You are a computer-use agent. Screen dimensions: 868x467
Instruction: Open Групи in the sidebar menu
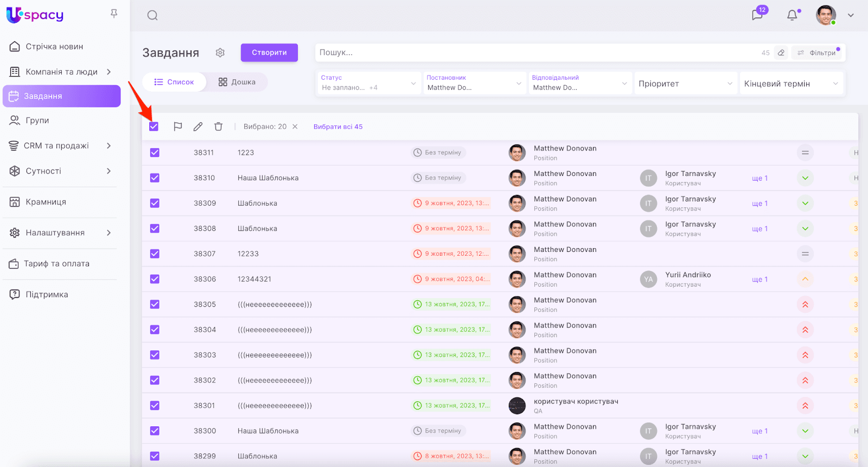pyautogui.click(x=37, y=121)
